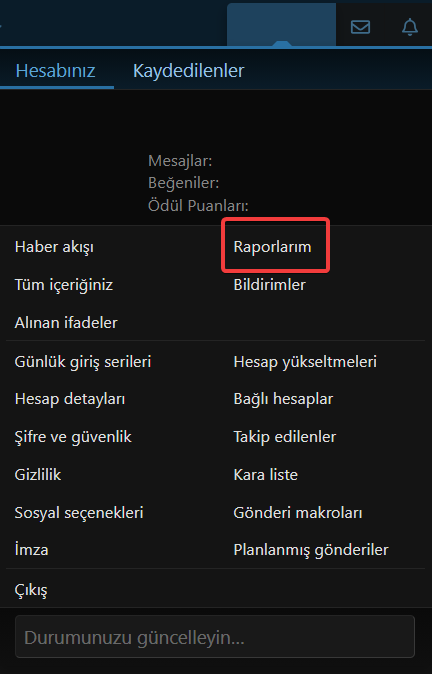View Planlanmış gönderiler
Image resolution: width=432 pixels, height=674 pixels.
311,550
